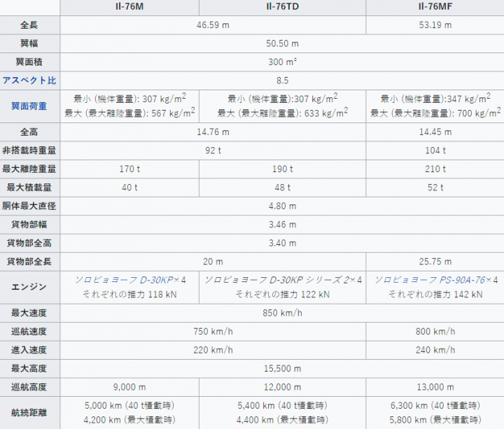
Task: Select the Il-76M column header
Action: (x=129, y=7)
